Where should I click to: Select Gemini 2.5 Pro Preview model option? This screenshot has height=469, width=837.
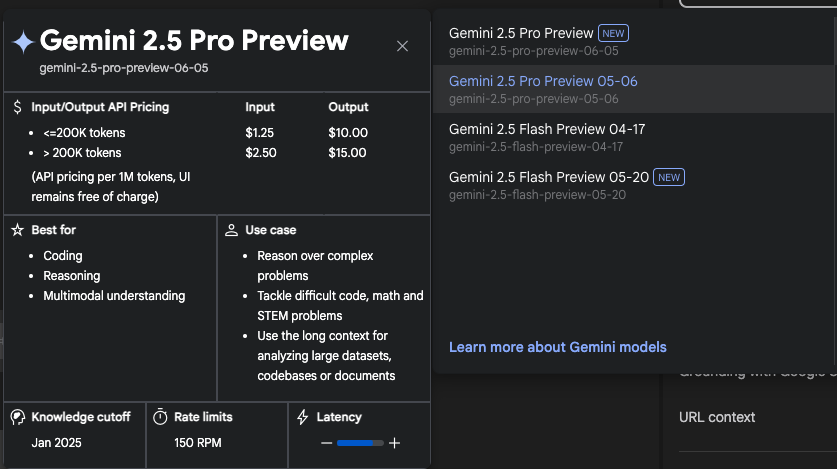(633, 41)
